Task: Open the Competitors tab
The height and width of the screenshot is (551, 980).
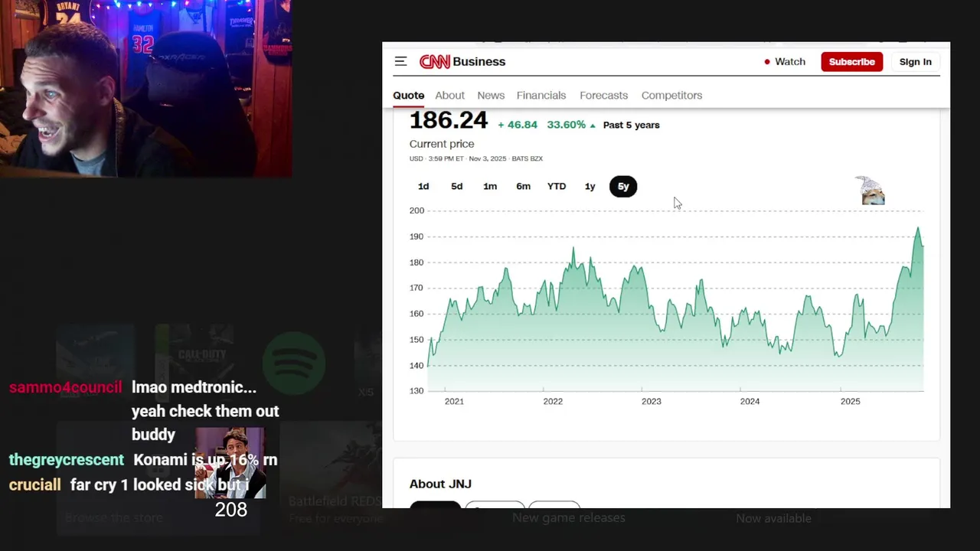Action: [672, 96]
